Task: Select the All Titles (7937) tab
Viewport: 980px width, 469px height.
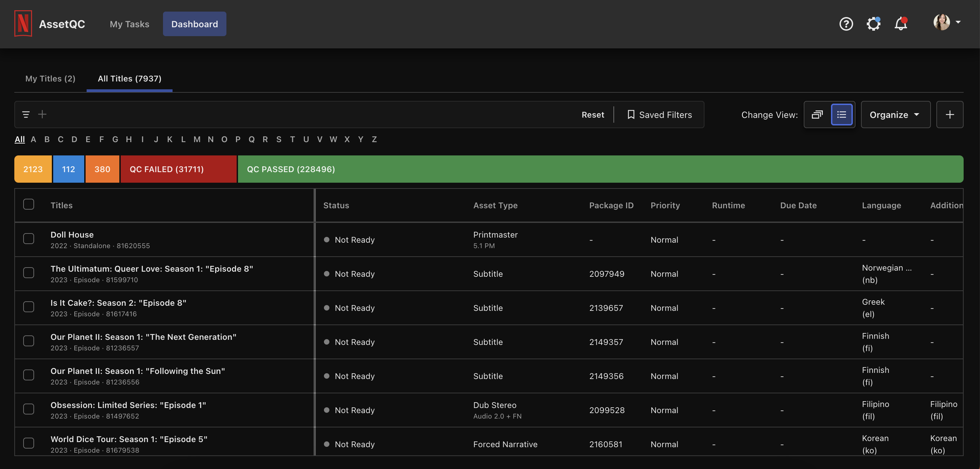Action: pyautogui.click(x=129, y=78)
